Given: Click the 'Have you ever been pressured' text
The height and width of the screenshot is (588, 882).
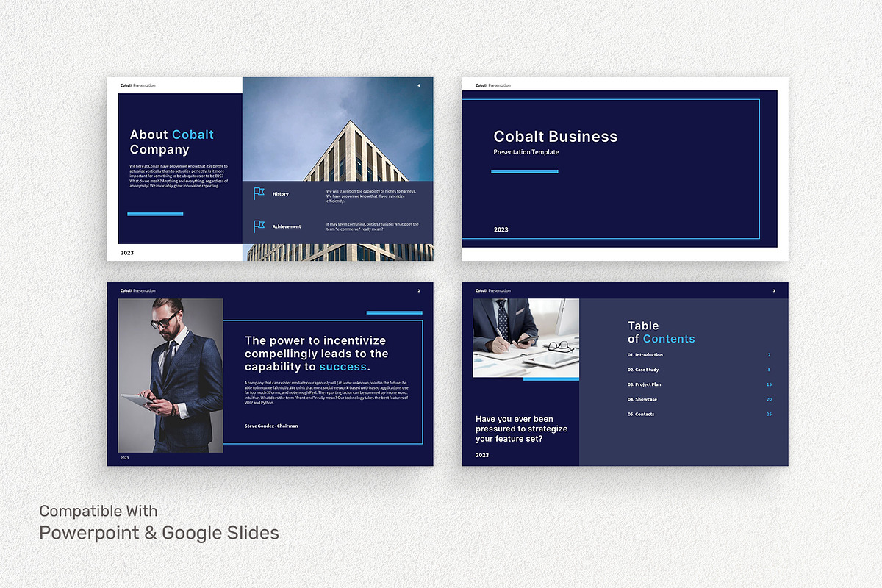Looking at the screenshot, I should coord(521,429).
